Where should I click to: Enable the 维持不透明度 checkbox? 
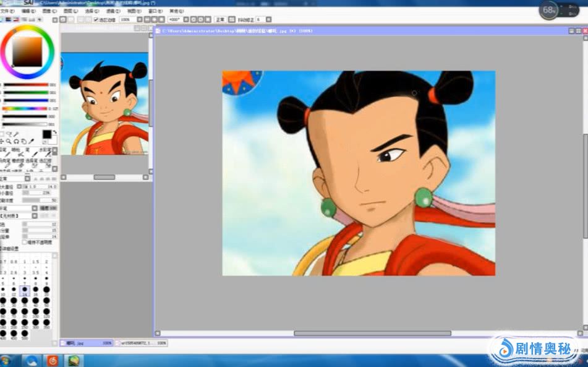pos(25,243)
